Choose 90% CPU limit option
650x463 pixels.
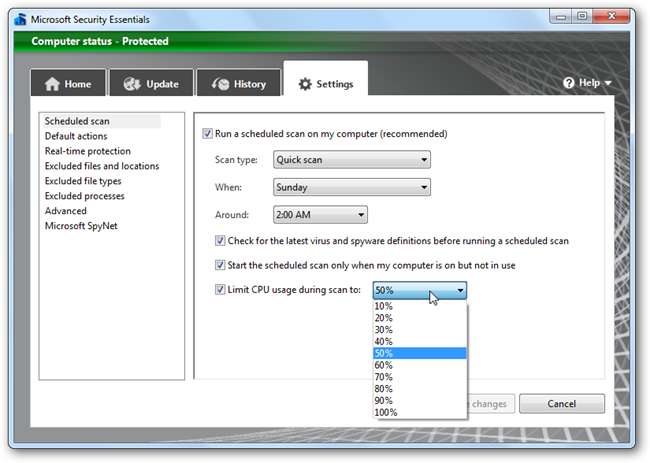point(420,400)
